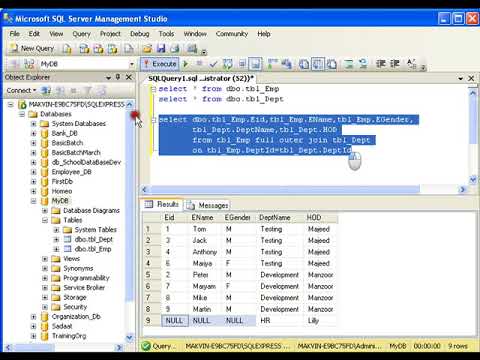Viewport: 480px width, 360px height.
Task: Click Object Explorer scroll down arrow
Action: point(130,338)
